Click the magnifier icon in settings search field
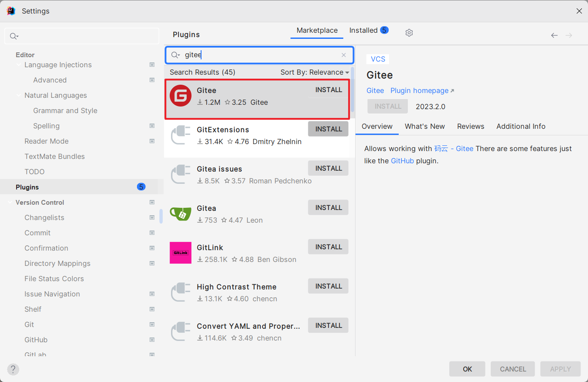Screen dimensions: 588x382 coord(13,36)
